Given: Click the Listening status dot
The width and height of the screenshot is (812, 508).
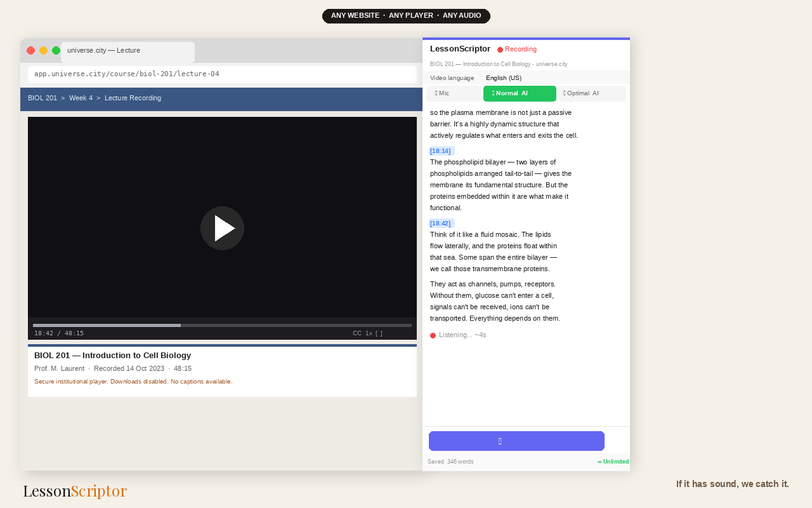Looking at the screenshot, I should click(433, 335).
